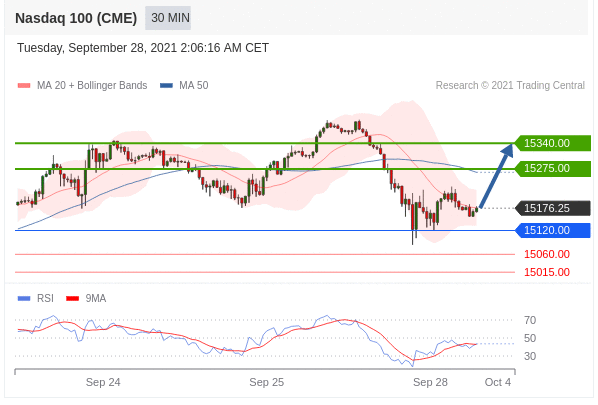Click the 15060.00 red support label

547,254
